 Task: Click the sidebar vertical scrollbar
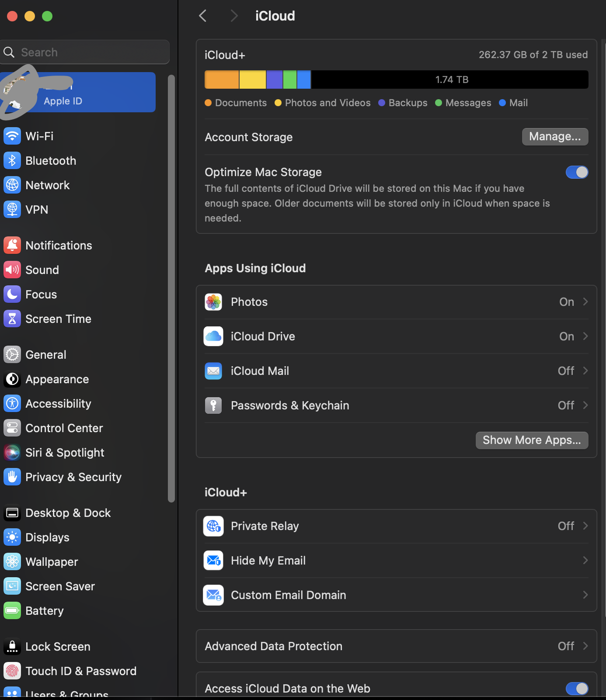click(x=171, y=288)
